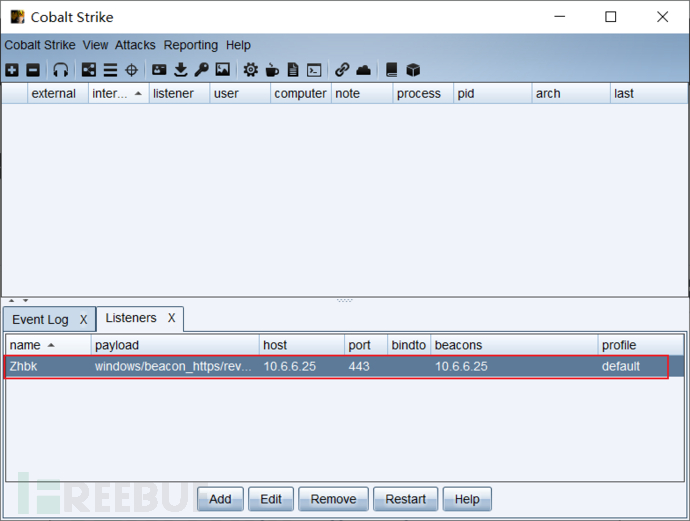This screenshot has height=521, width=690.
Task: Switch to pivot graph view icon
Action: [88, 70]
